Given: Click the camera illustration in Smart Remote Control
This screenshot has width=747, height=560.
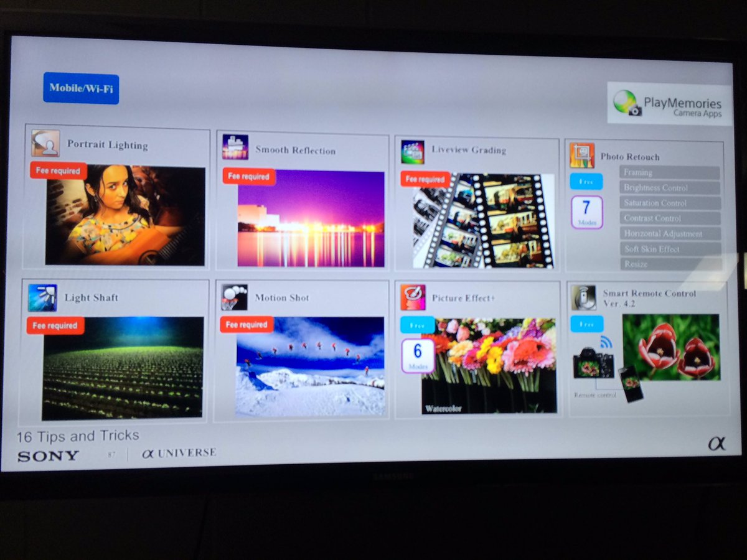Looking at the screenshot, I should pyautogui.click(x=593, y=362).
